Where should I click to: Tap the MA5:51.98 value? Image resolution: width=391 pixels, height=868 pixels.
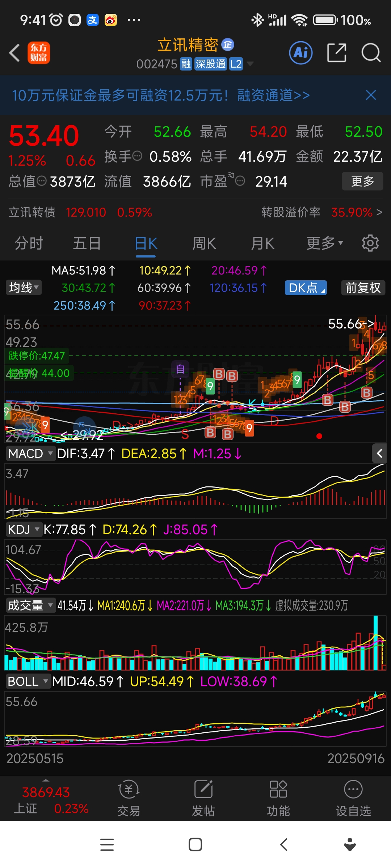pyautogui.click(x=83, y=270)
